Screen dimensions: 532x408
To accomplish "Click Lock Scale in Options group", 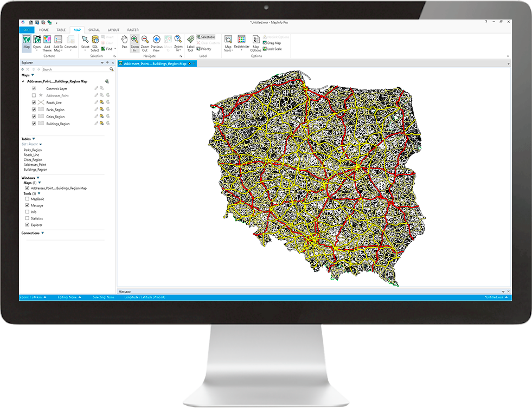I will click(x=273, y=49).
